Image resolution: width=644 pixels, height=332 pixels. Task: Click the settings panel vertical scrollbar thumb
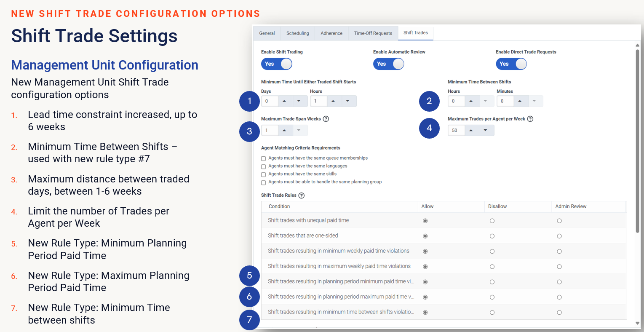pos(637,141)
